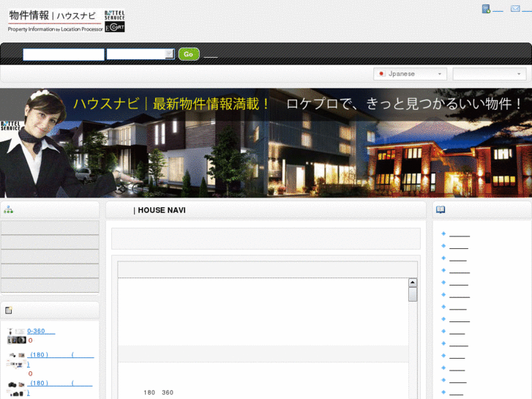Open the Jpanese language dropdown

[410, 74]
